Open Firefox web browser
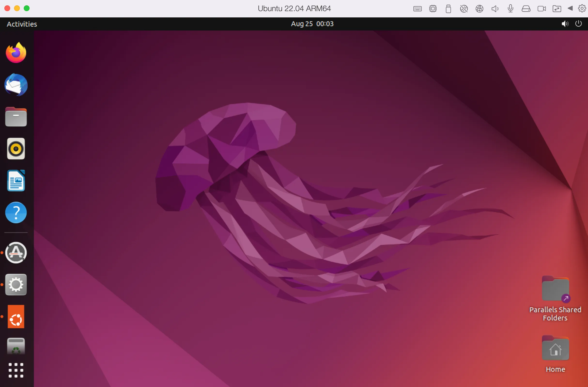Screen dimensions: 588x387 [16, 53]
